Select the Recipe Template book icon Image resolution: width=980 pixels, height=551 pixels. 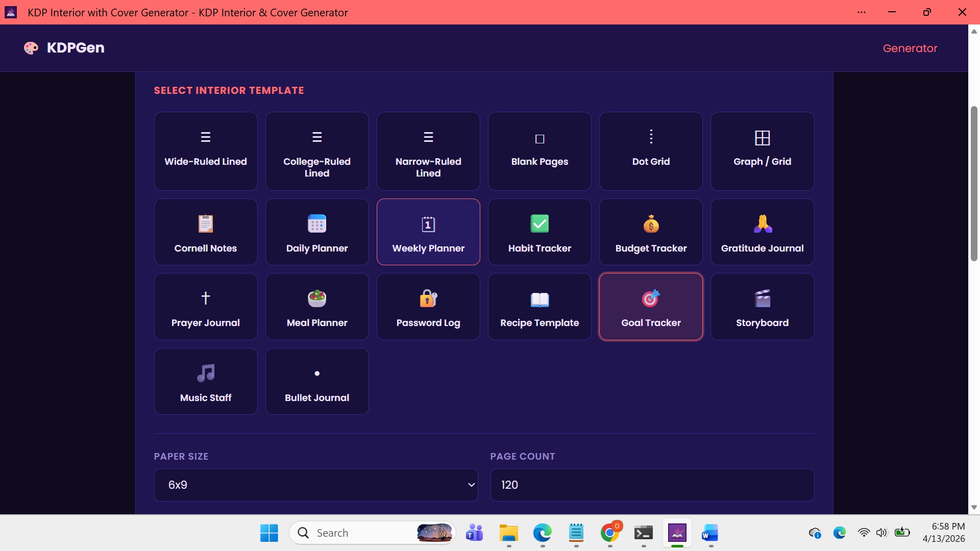tap(540, 299)
